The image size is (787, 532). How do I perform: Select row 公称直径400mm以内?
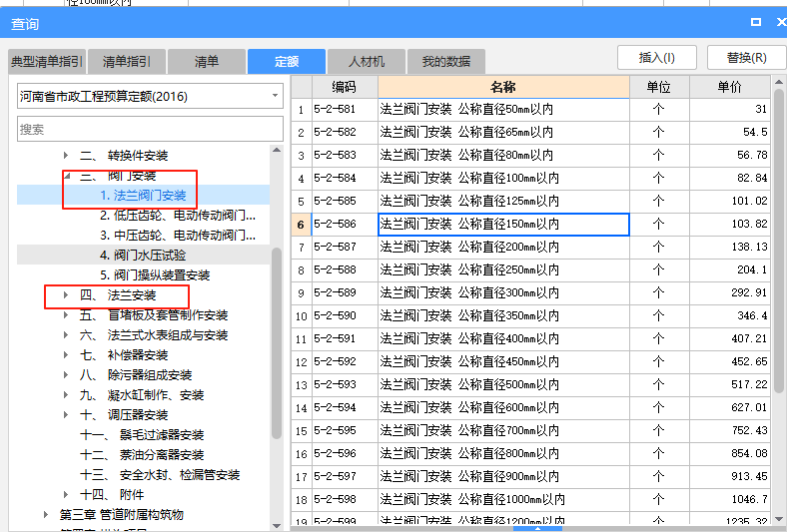(503, 339)
